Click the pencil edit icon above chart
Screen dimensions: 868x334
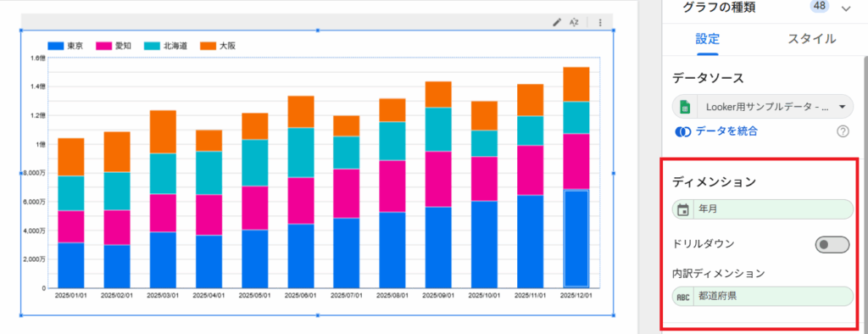point(557,22)
